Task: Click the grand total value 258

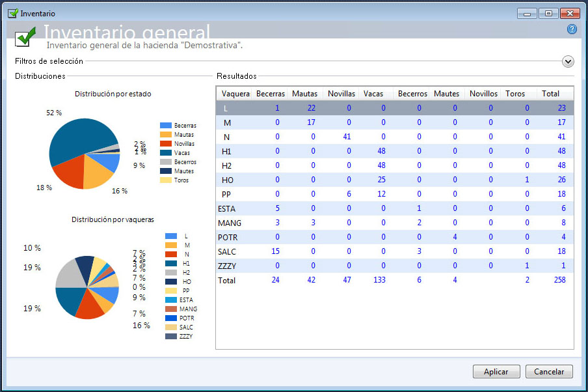Action: pos(559,280)
